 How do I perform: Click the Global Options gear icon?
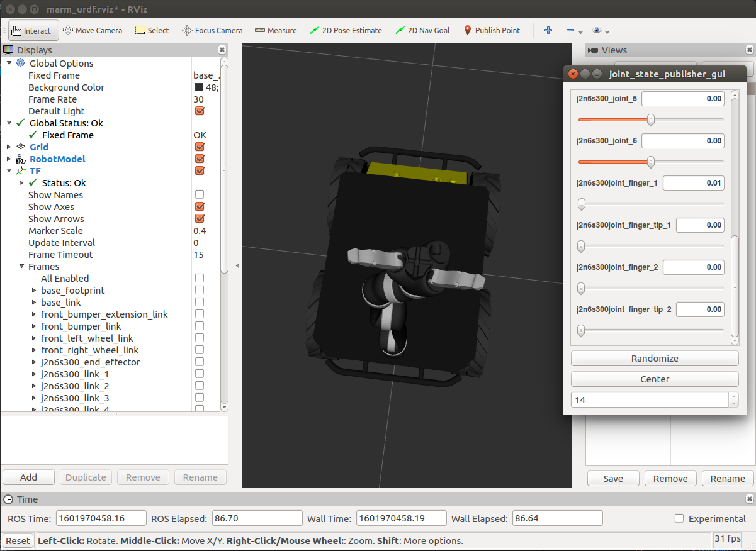coord(20,63)
